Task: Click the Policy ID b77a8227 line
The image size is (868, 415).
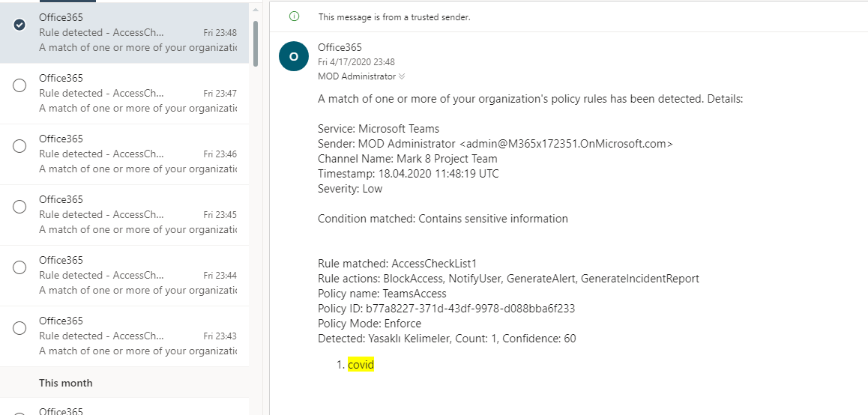Action: 446,308
